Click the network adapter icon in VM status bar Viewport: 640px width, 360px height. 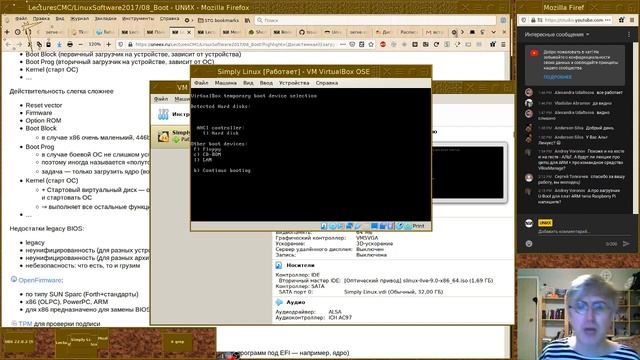tap(349, 226)
